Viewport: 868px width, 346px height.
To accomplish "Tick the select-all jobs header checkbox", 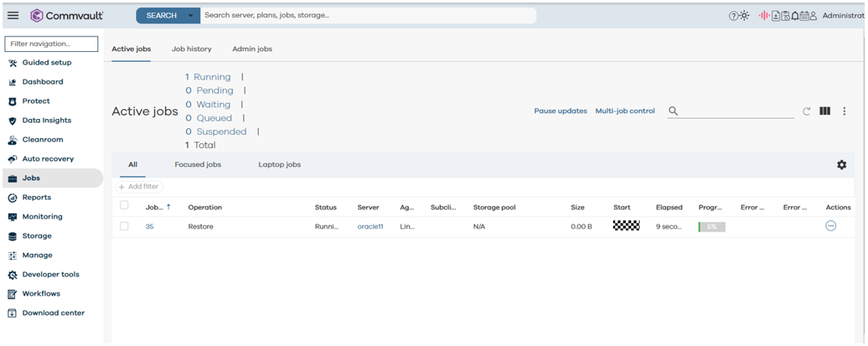I will pos(124,205).
